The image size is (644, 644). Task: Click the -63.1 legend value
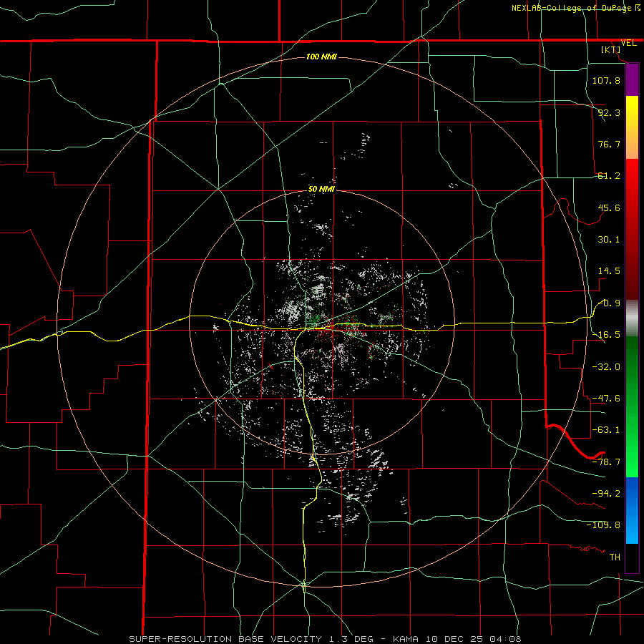pos(606,430)
